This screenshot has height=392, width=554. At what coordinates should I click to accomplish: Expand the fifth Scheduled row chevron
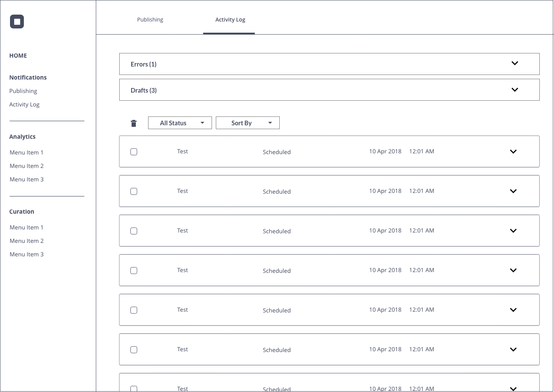[x=513, y=310]
